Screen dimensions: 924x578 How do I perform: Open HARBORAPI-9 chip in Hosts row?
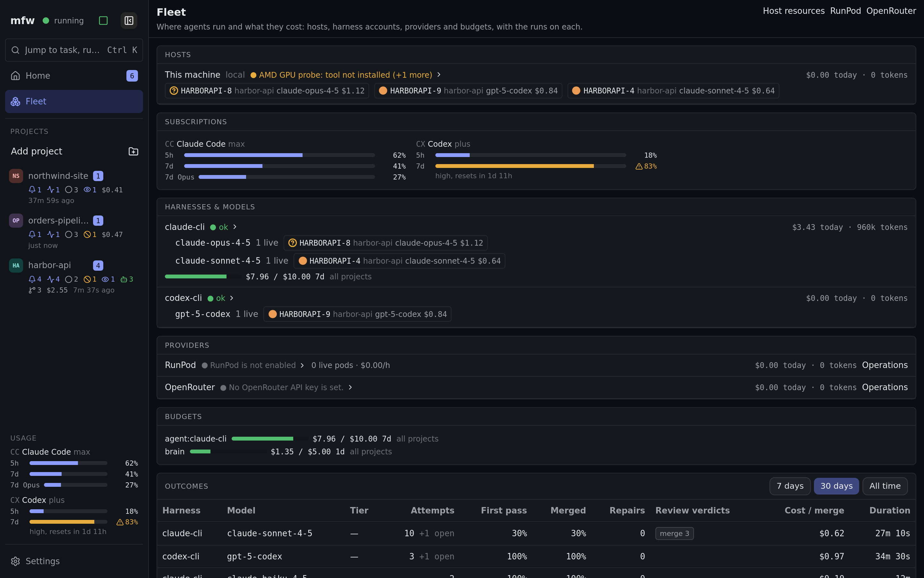[x=468, y=91]
